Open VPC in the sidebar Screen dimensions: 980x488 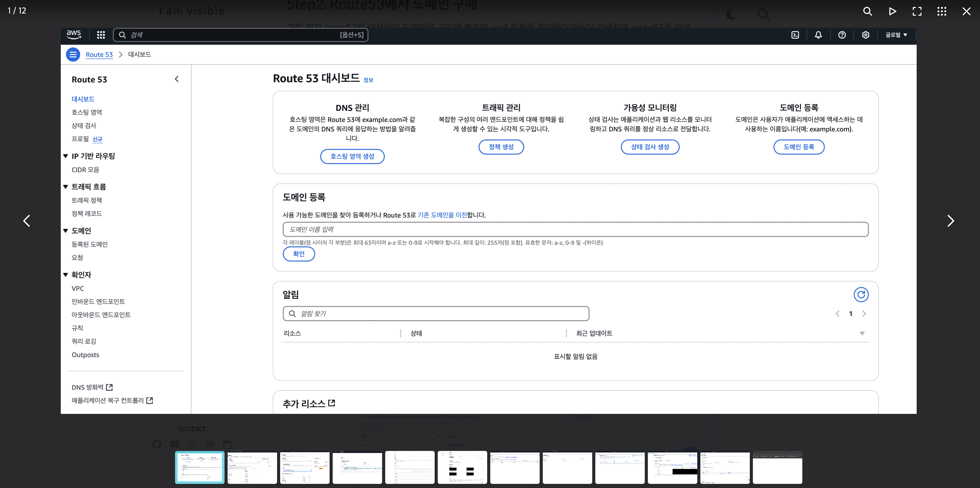point(78,288)
